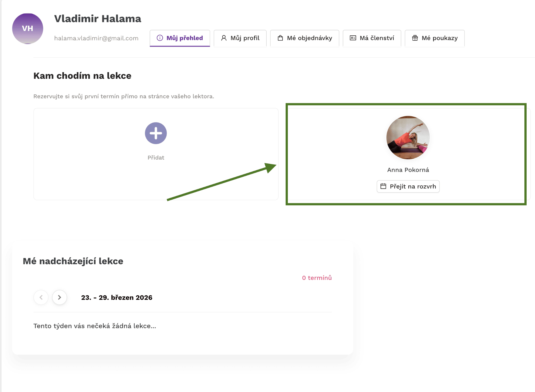Click the membership card icon in Má členství
The width and height of the screenshot is (535, 392).
[353, 38]
